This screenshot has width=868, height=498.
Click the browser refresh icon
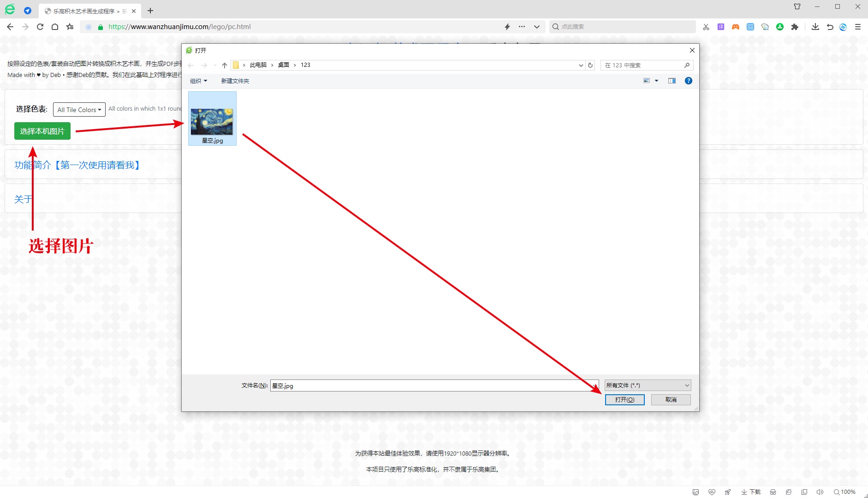[40, 27]
